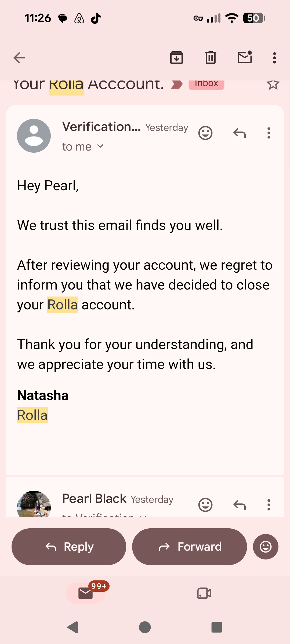The width and height of the screenshot is (290, 644).
Task: Mark the email as unread
Action: [245, 57]
